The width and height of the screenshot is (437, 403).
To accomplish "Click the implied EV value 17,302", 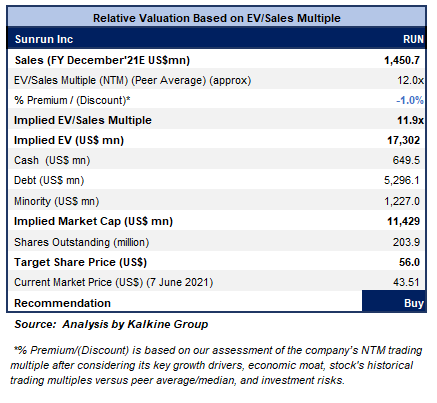I will 403,140.
